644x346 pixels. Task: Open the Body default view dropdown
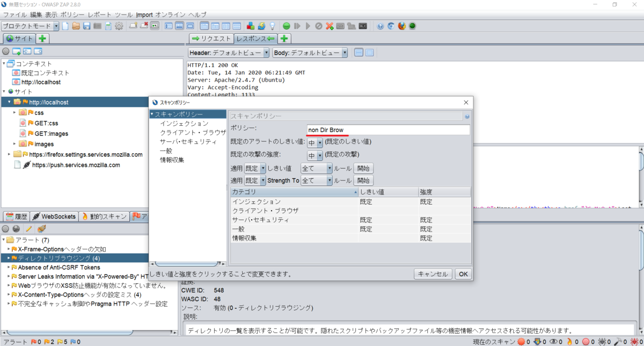310,53
